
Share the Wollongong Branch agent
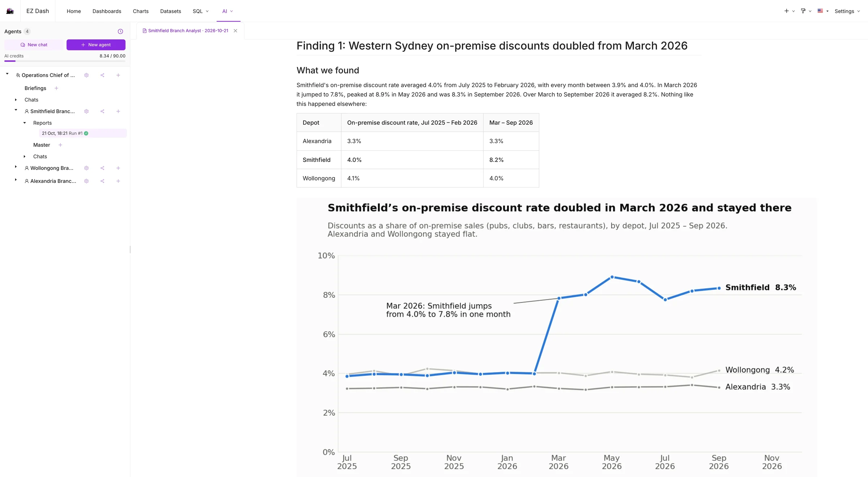(102, 168)
